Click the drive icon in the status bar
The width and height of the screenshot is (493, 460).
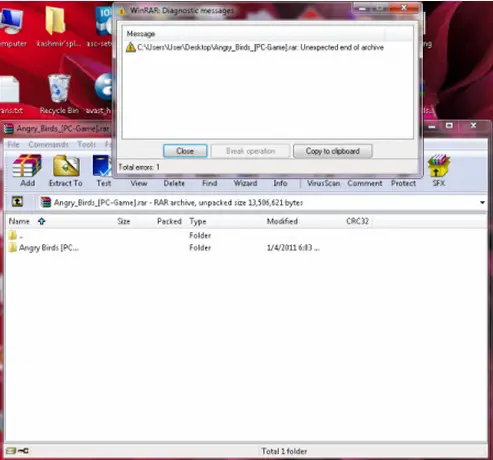[11, 451]
